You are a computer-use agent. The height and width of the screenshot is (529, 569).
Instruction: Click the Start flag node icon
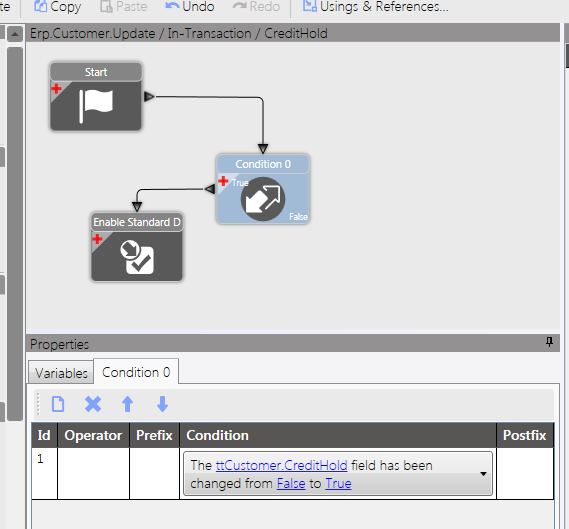click(96, 106)
